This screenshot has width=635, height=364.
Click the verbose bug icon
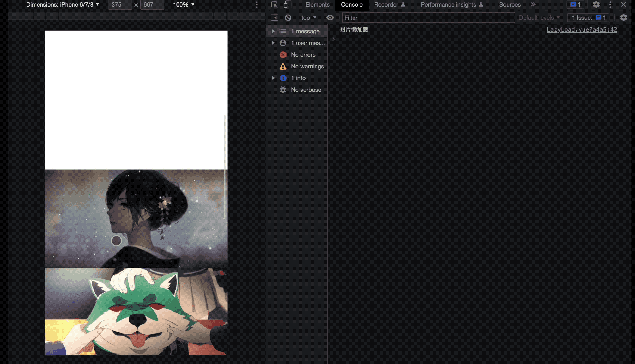283,90
